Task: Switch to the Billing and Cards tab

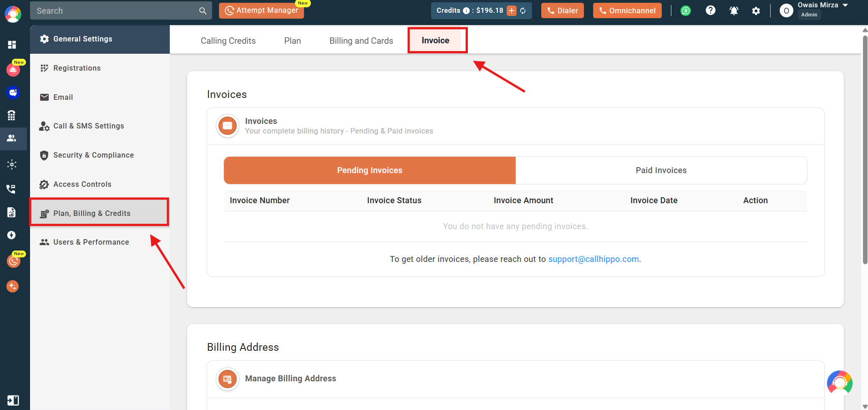Action: pos(361,41)
